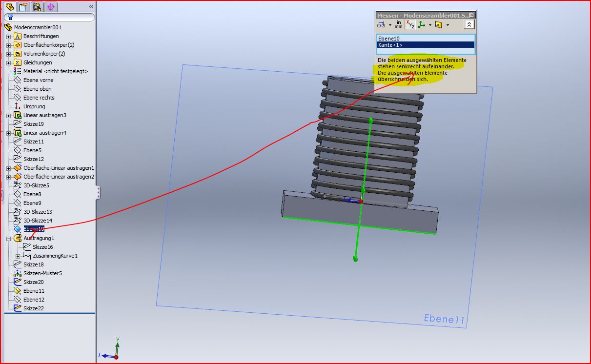Select Ebene9 plane

tap(32, 203)
